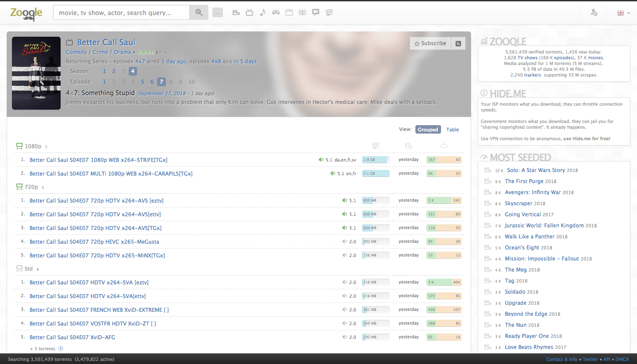Image resolution: width=637 pixels, height=364 pixels.
Task: Open the 720p HEVC x265-MeGusta torrent
Action: pyautogui.click(x=94, y=242)
